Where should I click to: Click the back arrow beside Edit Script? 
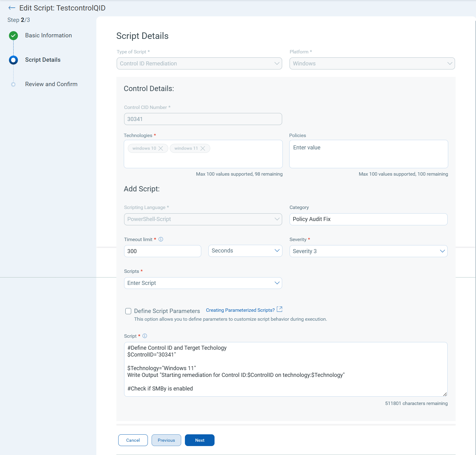(12, 8)
